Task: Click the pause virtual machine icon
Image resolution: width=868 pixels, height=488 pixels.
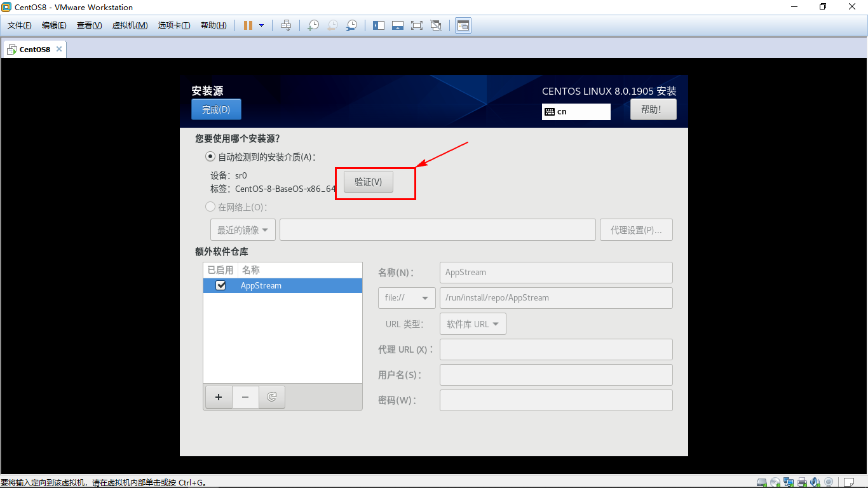Action: click(x=248, y=25)
